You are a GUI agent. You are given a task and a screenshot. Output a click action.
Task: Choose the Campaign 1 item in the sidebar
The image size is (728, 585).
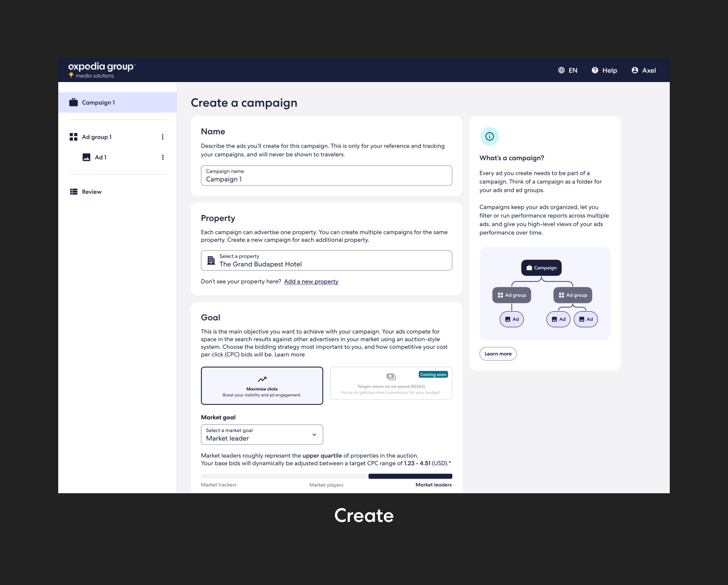tap(98, 102)
